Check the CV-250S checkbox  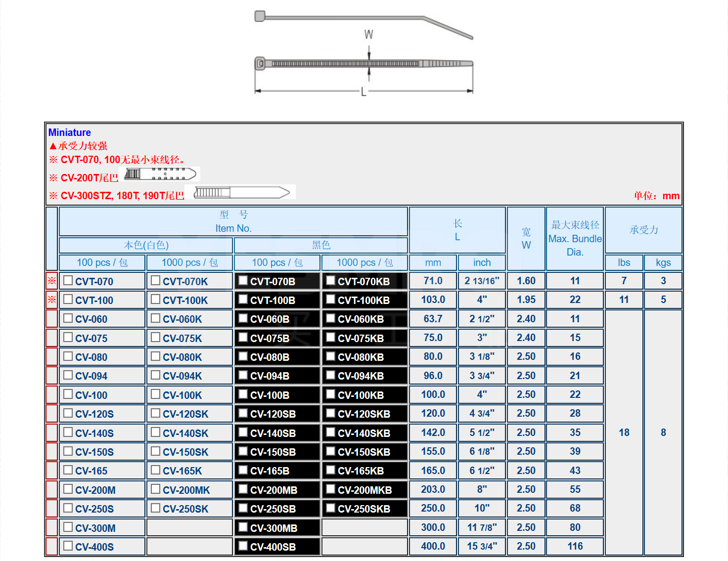[68, 508]
